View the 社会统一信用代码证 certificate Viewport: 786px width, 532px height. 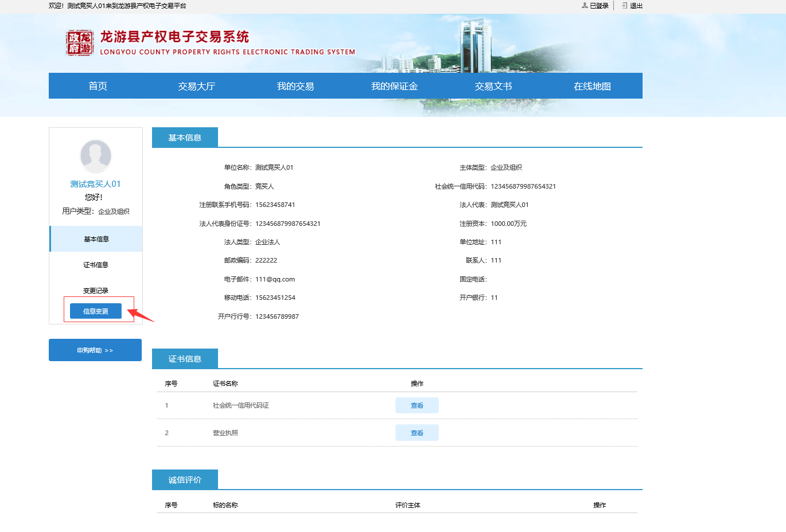(417, 405)
